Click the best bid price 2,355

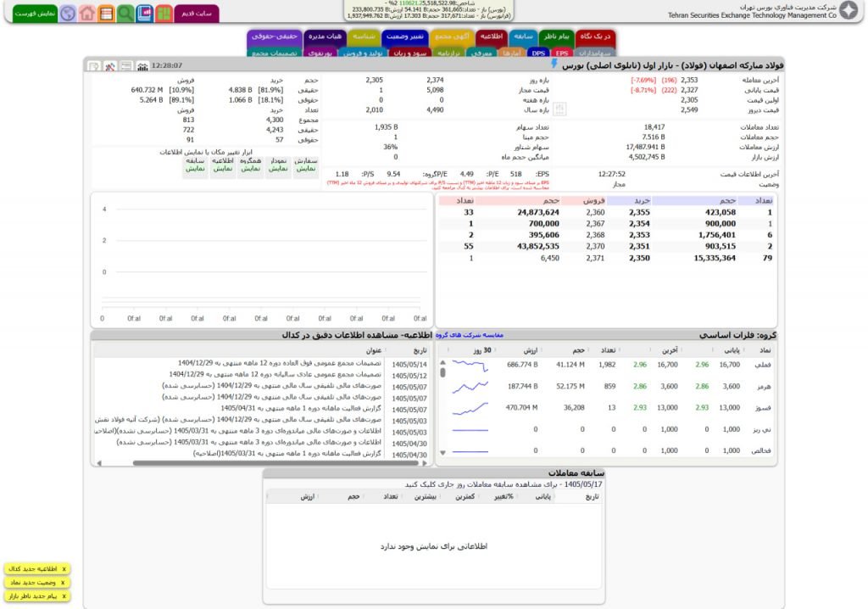(639, 212)
